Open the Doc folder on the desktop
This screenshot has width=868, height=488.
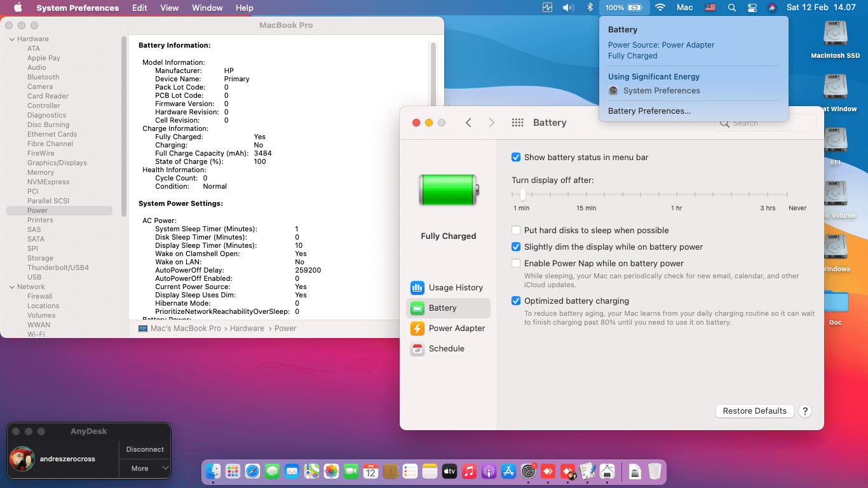(x=835, y=308)
